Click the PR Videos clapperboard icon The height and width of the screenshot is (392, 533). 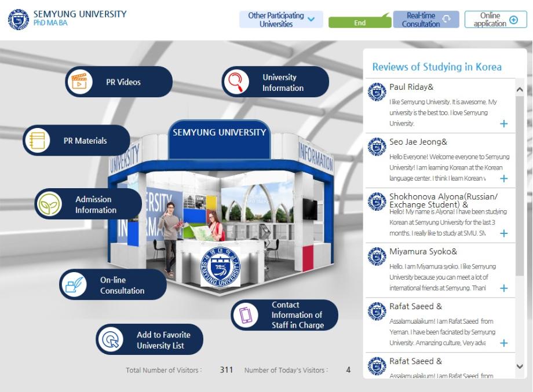pos(79,82)
